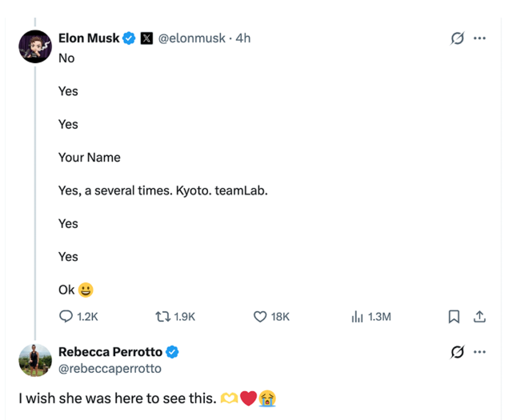Click Grok icon on Rebecca Perrotto's tweet
Viewport: 520px width, 420px height.
click(458, 352)
